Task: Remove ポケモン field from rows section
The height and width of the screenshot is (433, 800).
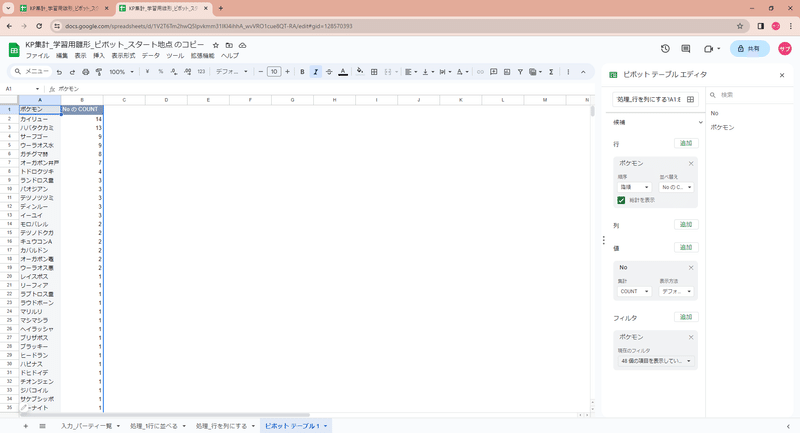Action: (691, 163)
